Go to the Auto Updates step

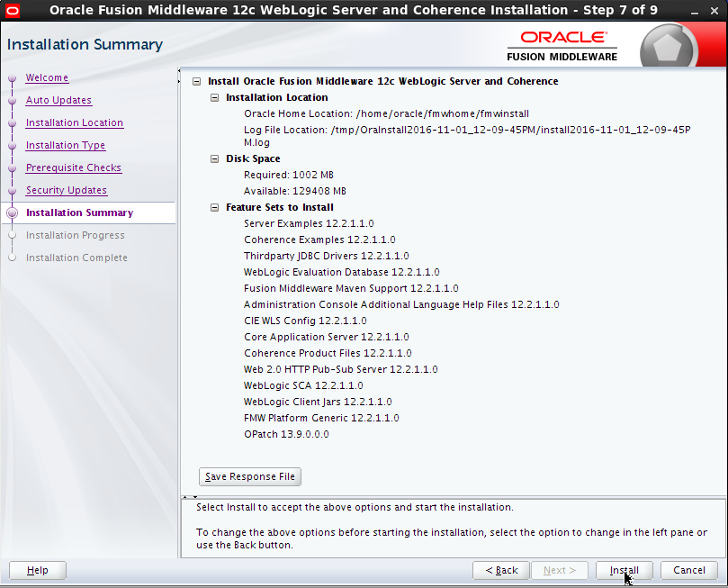tap(58, 100)
